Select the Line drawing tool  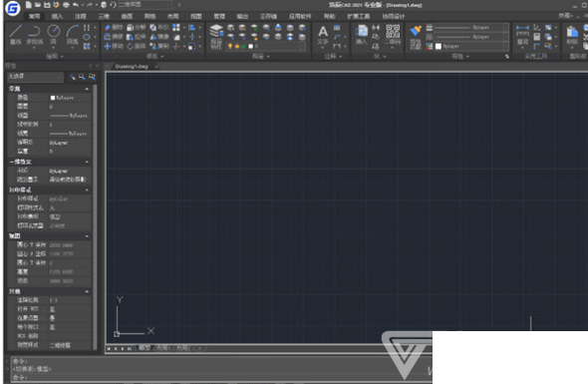coord(15,35)
